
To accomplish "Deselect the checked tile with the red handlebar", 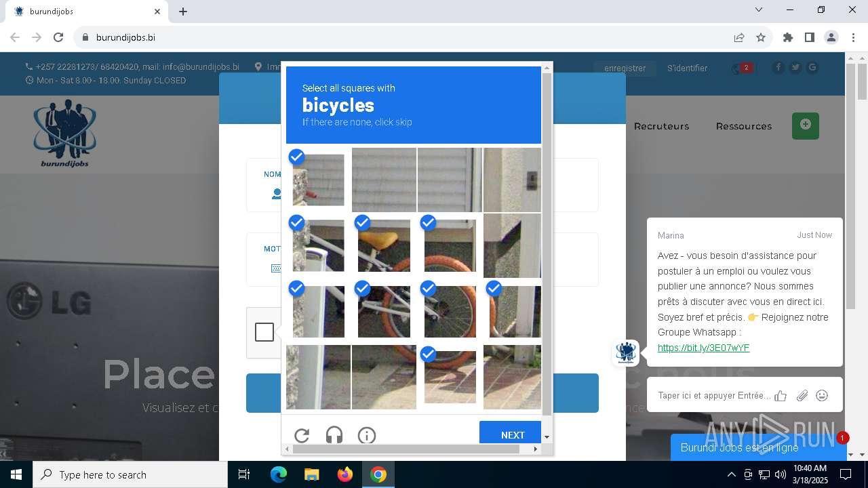I will click(318, 180).
